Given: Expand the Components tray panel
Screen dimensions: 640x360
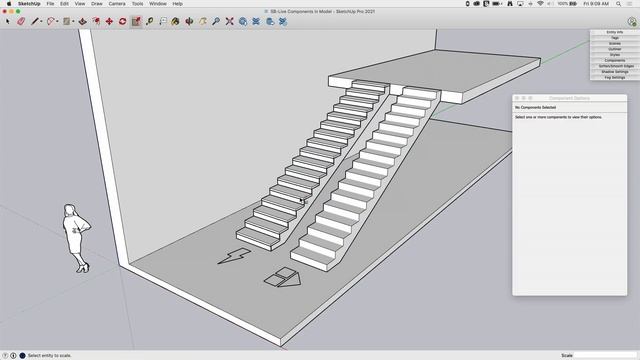Looking at the screenshot, I should pyautogui.click(x=615, y=60).
